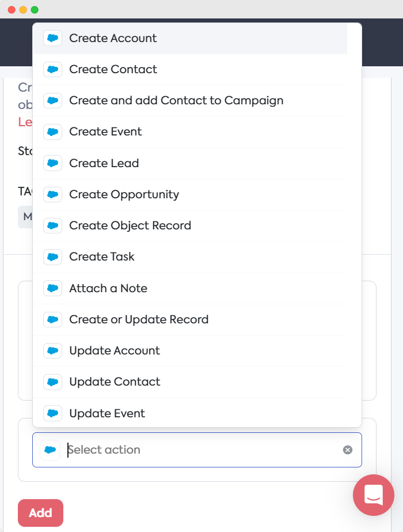Select the Create Task action
The height and width of the screenshot is (532, 403).
(103, 256)
